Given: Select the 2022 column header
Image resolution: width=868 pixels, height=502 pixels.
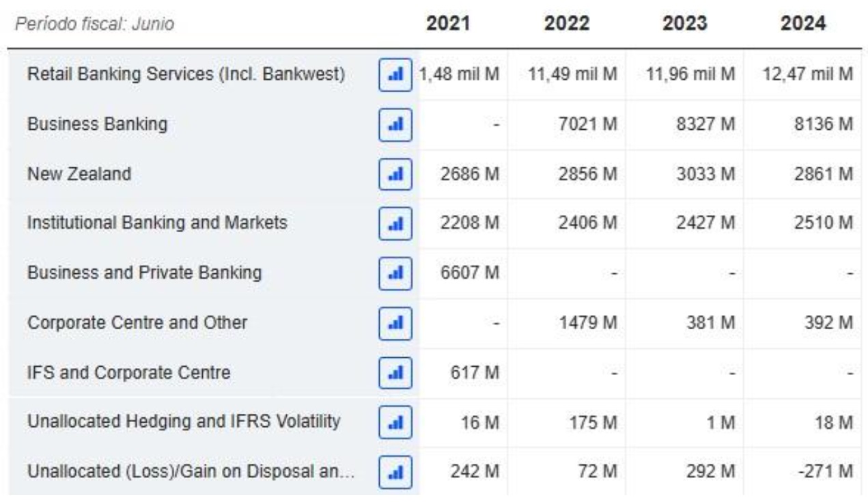Looking at the screenshot, I should pyautogui.click(x=569, y=24).
